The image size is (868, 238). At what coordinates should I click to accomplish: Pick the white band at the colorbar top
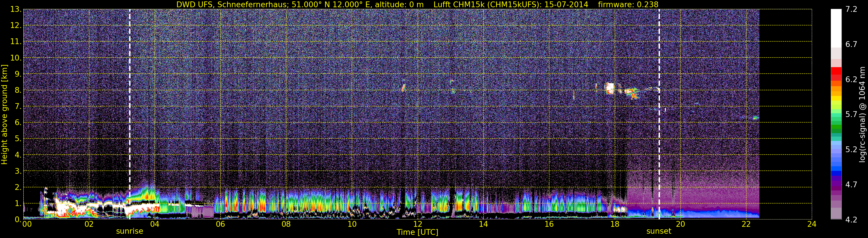(836, 28)
